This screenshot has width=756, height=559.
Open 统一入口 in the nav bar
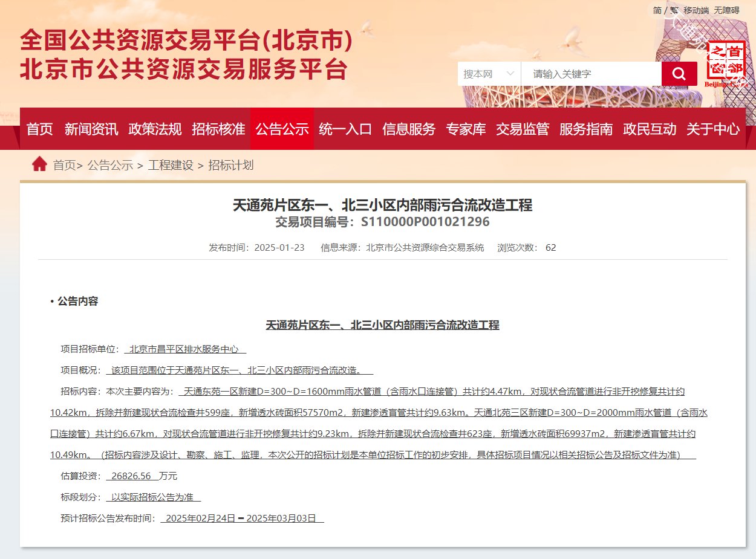pyautogui.click(x=345, y=129)
